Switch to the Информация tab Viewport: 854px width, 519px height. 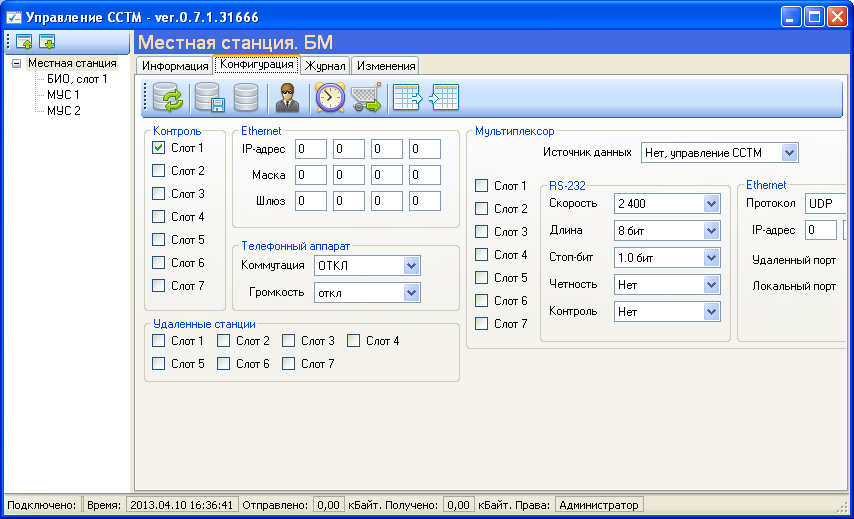175,66
